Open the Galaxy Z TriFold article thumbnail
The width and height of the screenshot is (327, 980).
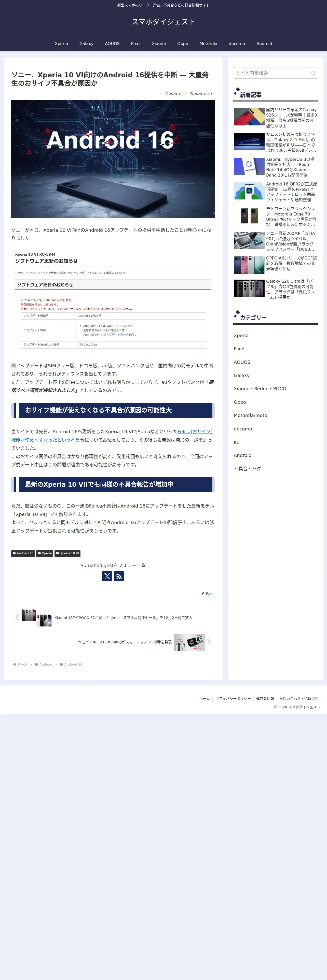tap(249, 141)
